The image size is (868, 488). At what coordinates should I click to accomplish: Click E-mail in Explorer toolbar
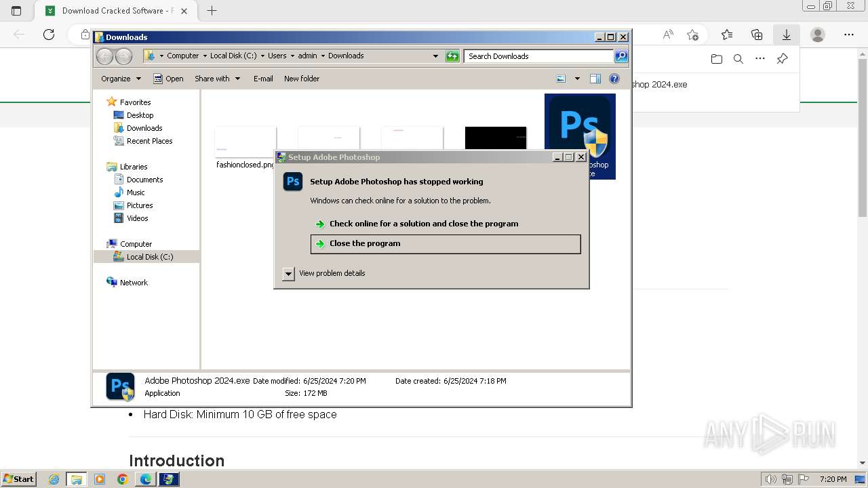[263, 79]
